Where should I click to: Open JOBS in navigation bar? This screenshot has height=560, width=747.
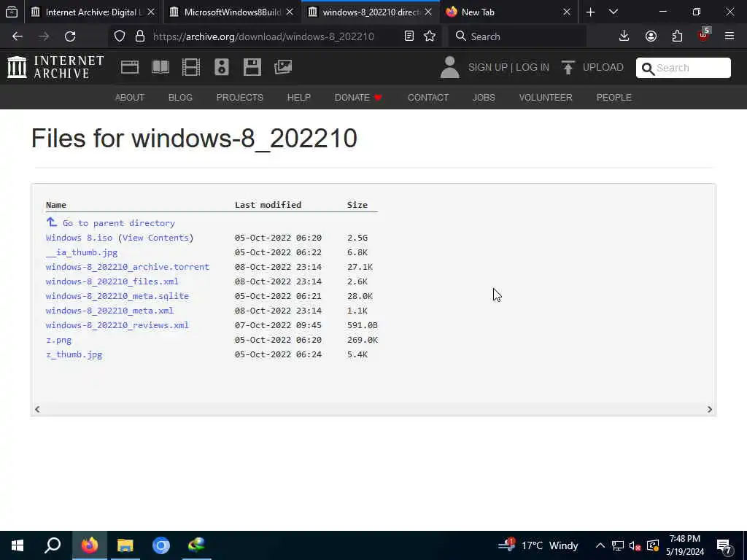pos(484,98)
